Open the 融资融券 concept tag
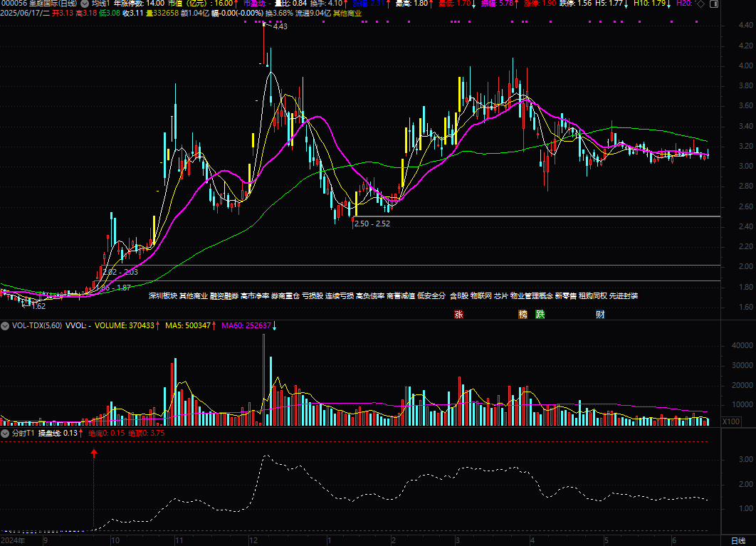Screen dimensions: 756x546 coord(224,295)
